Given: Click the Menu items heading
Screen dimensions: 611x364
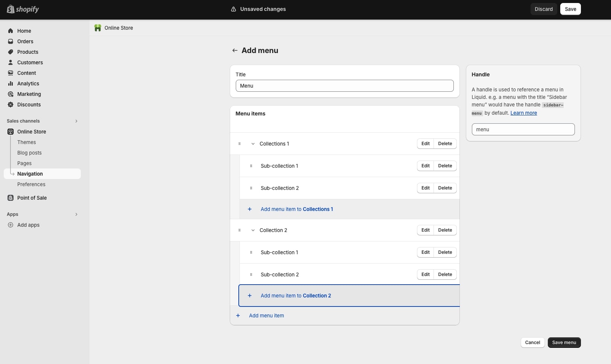Looking at the screenshot, I should click(x=250, y=114).
